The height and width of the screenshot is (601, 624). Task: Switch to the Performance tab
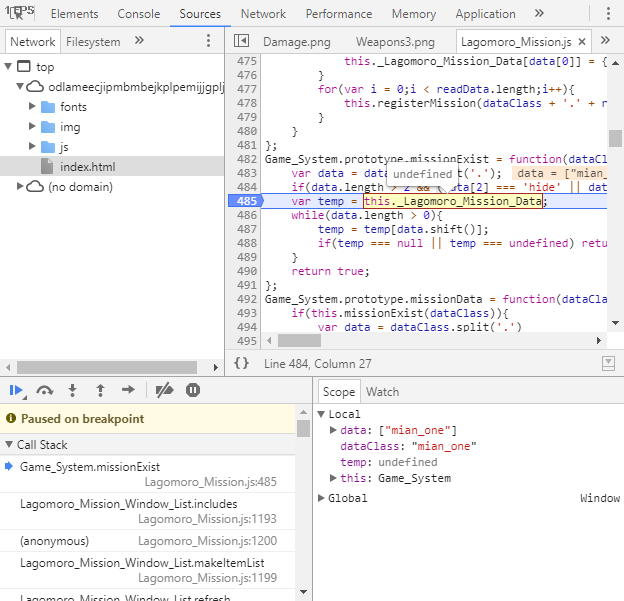[339, 14]
